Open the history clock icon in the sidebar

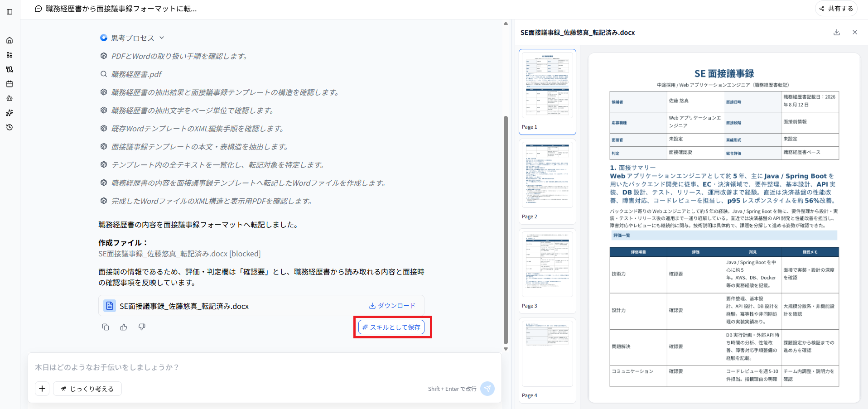[10, 127]
